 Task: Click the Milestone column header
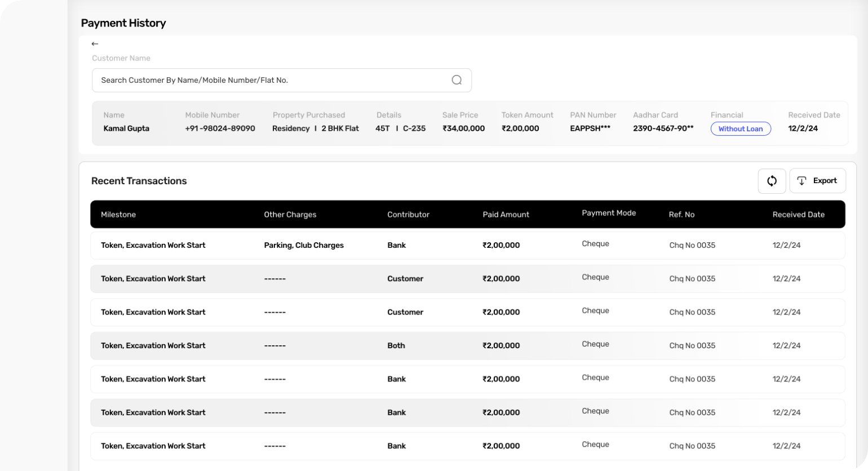pos(118,215)
